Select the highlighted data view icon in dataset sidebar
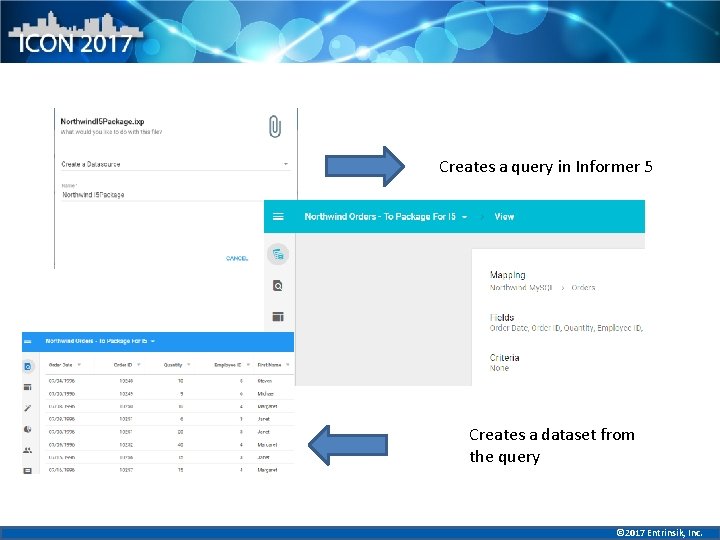Viewport: 720px width, 540px height. (28, 366)
